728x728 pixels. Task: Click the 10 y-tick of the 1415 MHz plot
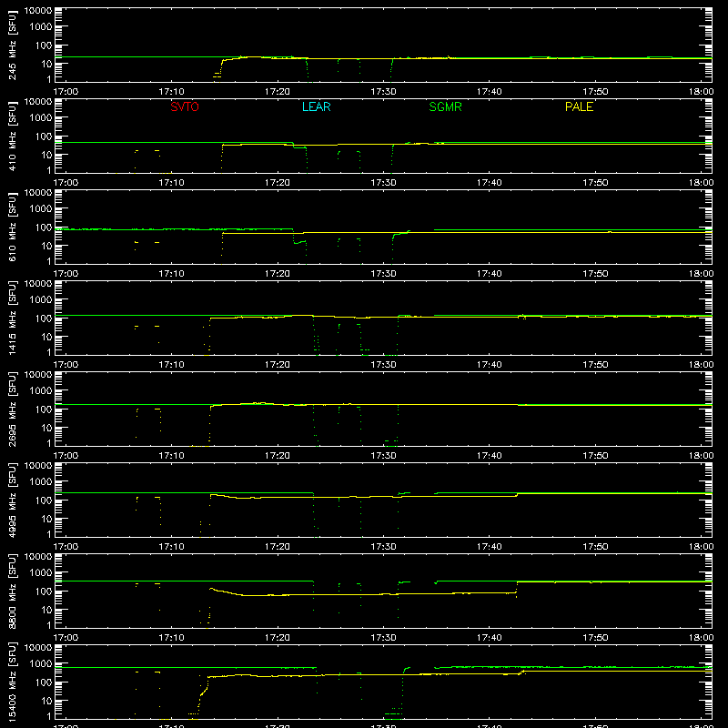tap(47, 337)
